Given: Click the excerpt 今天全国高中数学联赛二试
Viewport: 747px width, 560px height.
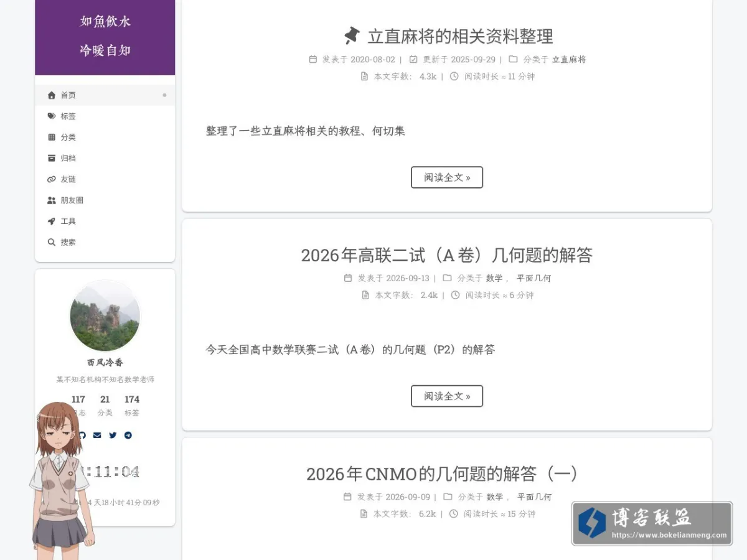Looking at the screenshot, I should click(350, 350).
